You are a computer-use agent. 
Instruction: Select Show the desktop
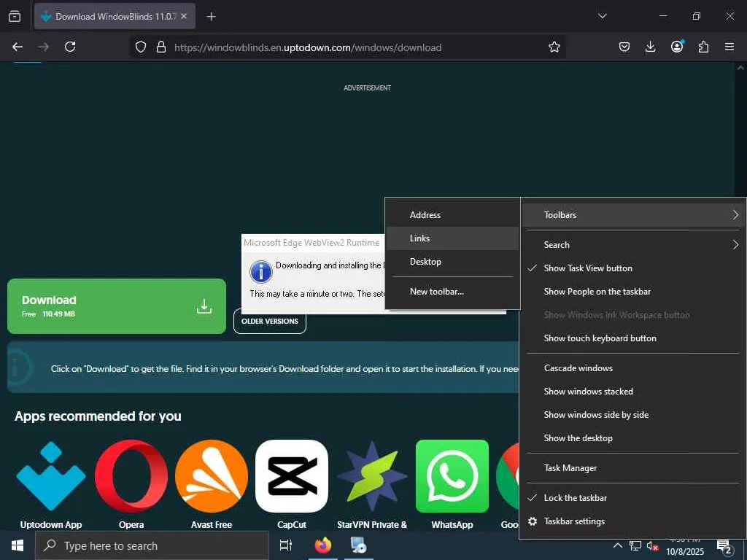tap(633, 438)
